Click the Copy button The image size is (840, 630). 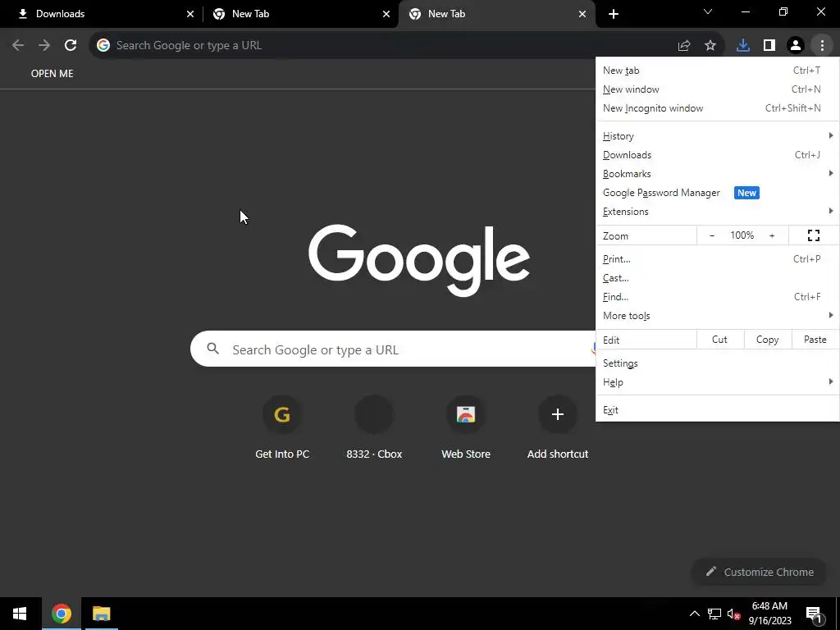click(x=767, y=340)
